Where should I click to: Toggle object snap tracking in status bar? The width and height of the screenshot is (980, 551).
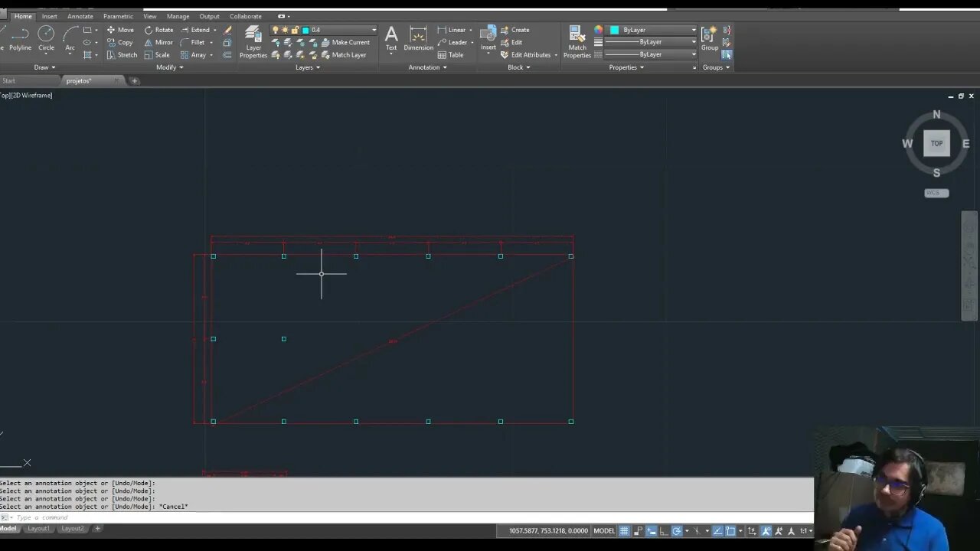717,531
